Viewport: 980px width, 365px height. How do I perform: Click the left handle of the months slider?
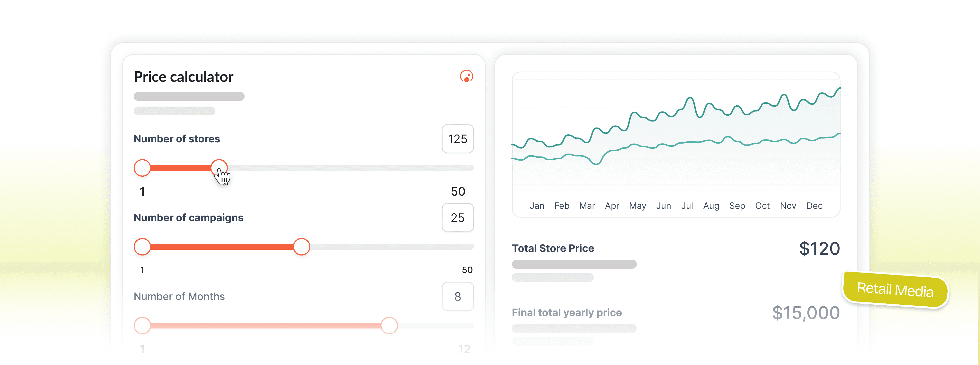pos(142,326)
